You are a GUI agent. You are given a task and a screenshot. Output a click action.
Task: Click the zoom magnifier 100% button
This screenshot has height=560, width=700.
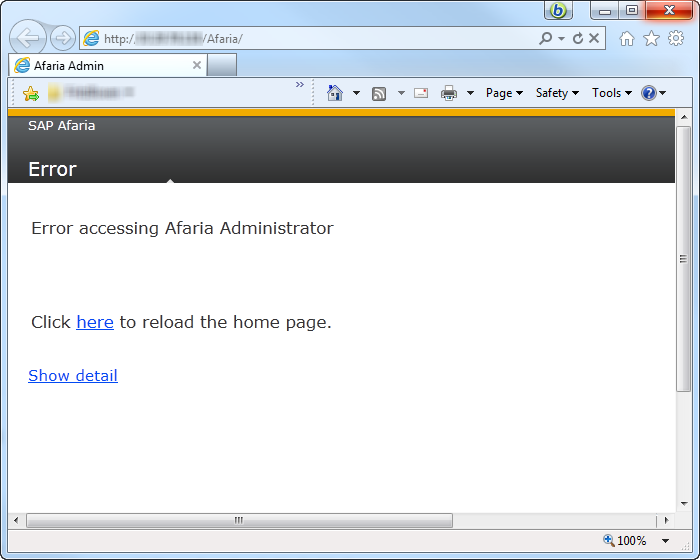click(624, 541)
